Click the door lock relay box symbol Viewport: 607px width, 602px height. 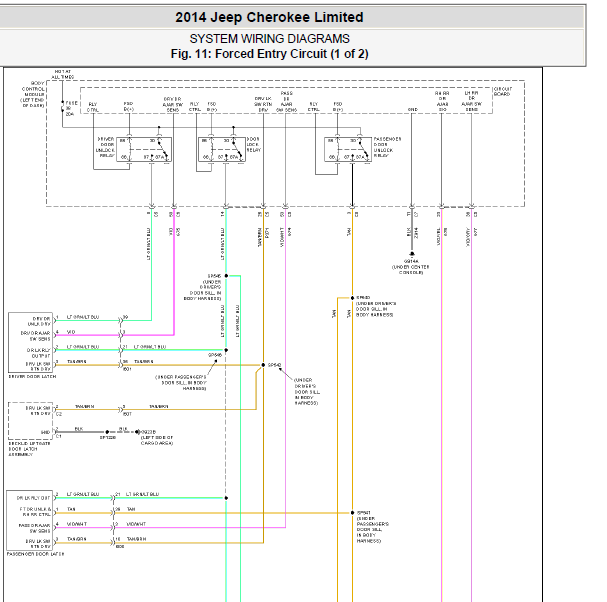coord(222,149)
